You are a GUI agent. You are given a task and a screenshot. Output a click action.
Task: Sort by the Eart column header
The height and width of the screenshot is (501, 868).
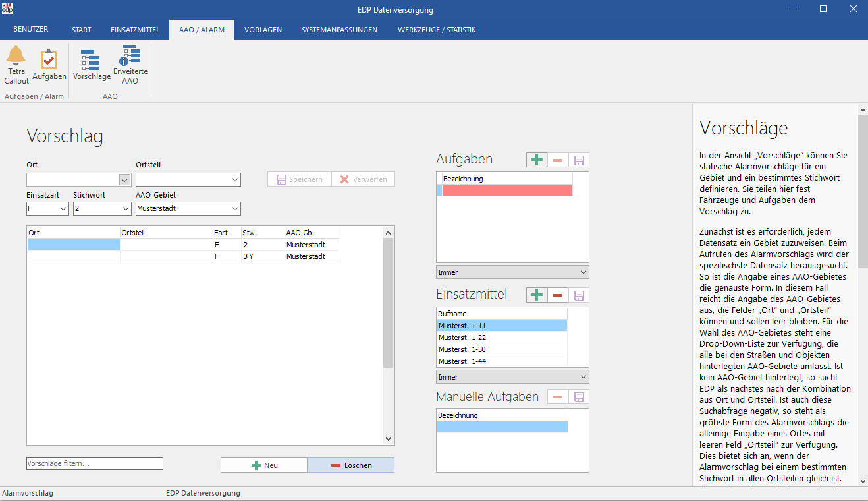coord(227,233)
